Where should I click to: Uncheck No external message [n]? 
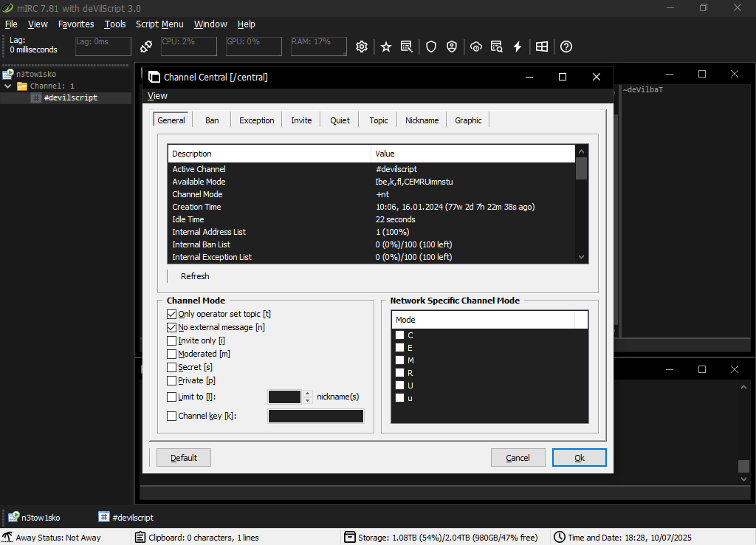(171, 327)
